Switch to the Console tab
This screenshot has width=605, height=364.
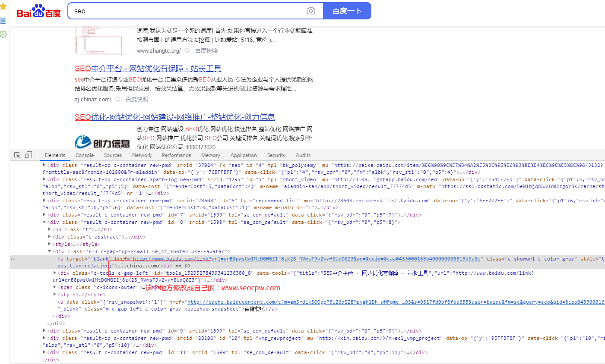point(85,155)
